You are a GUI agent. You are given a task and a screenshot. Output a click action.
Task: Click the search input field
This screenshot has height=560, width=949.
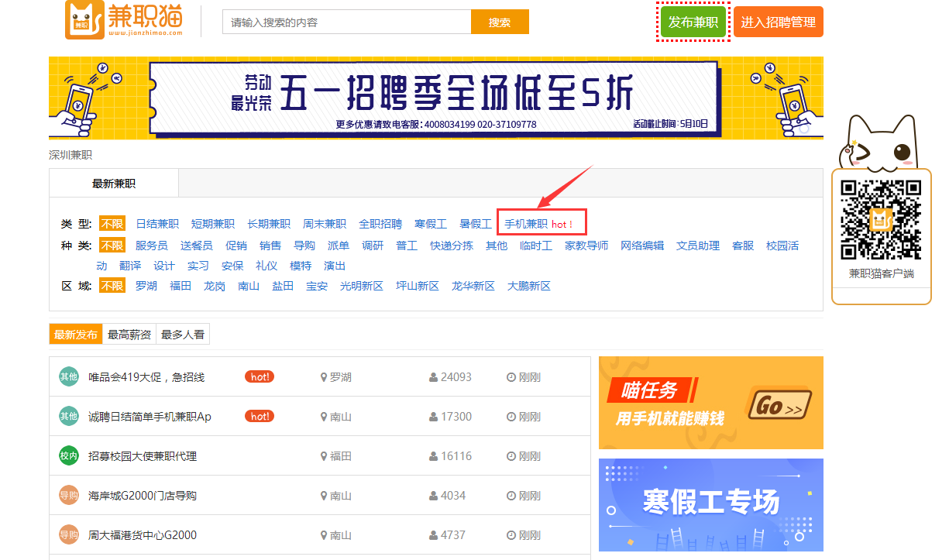(347, 22)
